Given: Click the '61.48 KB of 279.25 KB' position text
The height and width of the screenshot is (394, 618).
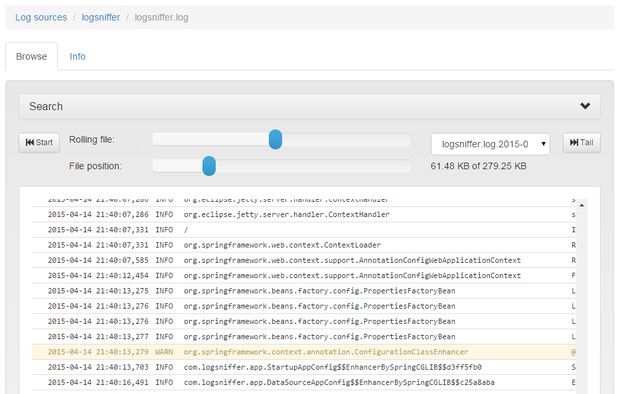Looking at the screenshot, I should click(x=478, y=166).
